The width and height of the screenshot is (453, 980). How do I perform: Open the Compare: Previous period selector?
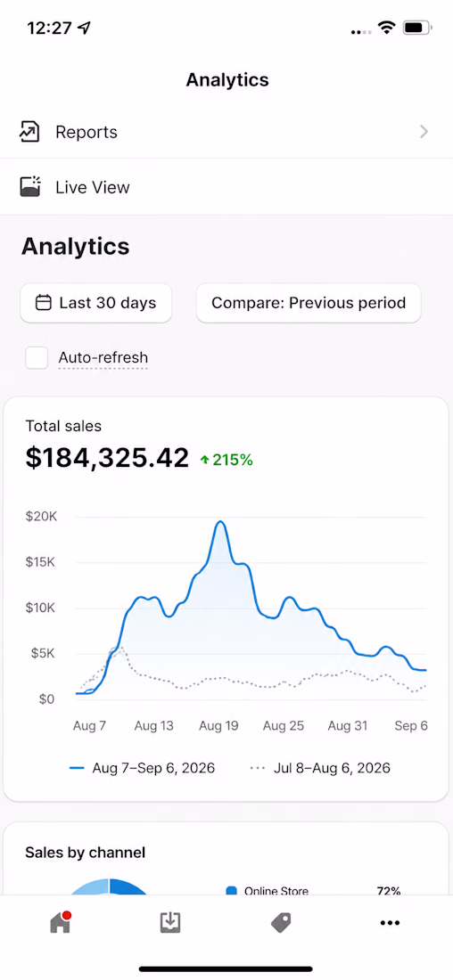click(x=309, y=303)
